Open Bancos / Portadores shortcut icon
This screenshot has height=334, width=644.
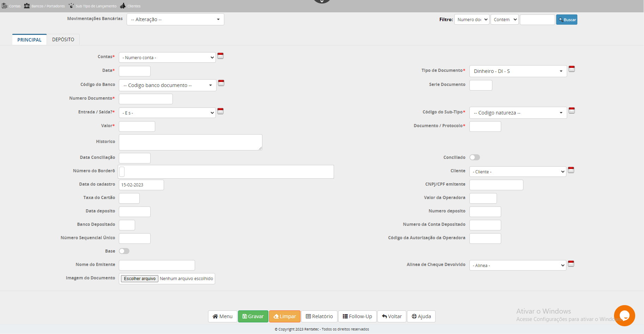coord(27,6)
